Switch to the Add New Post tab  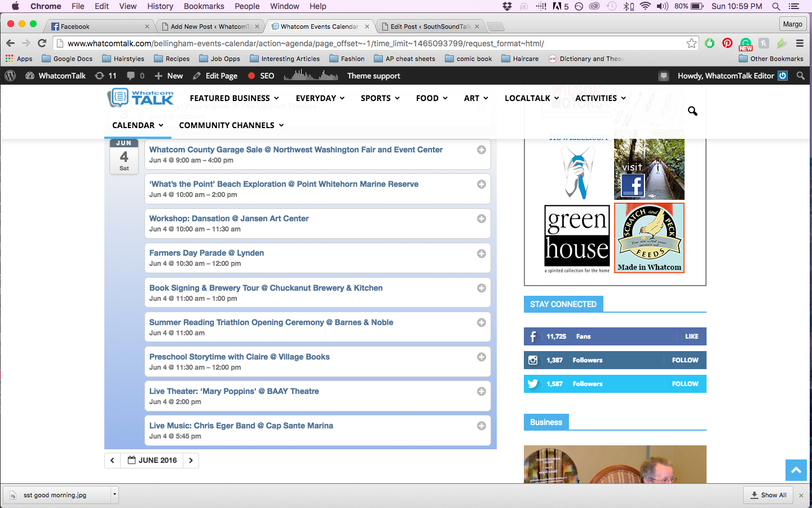(210, 27)
